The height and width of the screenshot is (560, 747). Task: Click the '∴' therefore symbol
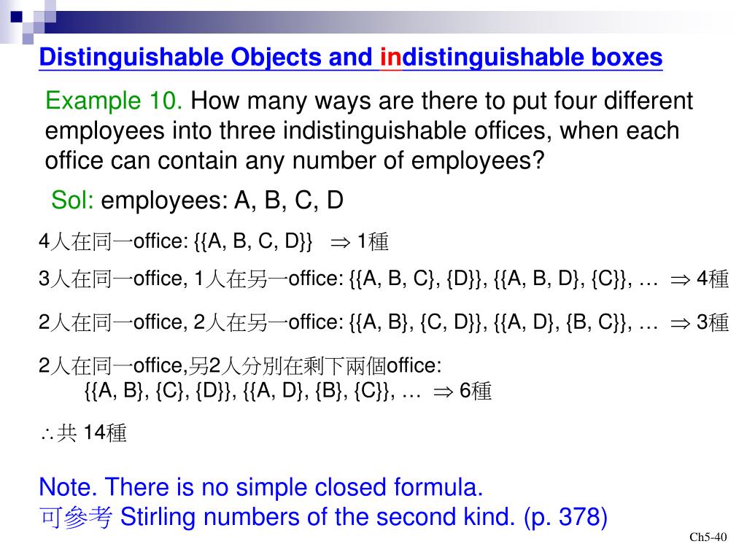[47, 435]
